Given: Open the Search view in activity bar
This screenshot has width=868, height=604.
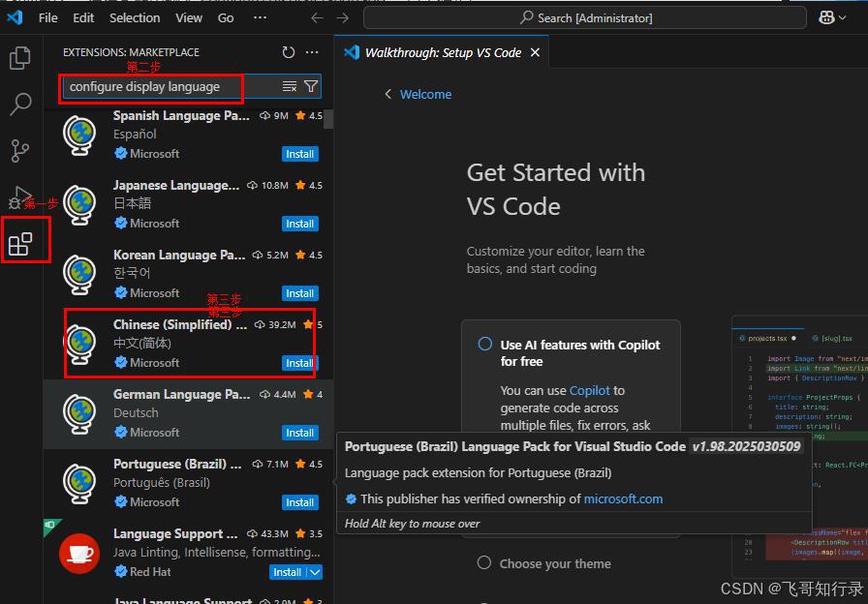Looking at the screenshot, I should [20, 104].
